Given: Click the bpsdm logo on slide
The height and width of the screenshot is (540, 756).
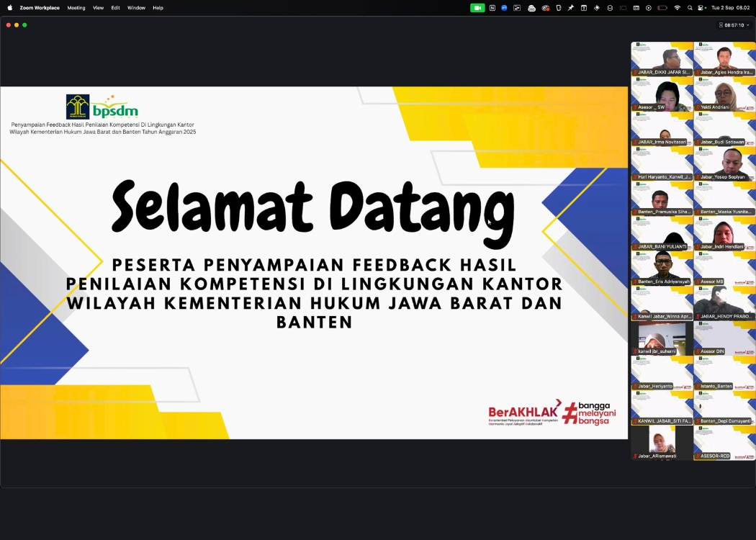Looking at the screenshot, I should coord(115,107).
